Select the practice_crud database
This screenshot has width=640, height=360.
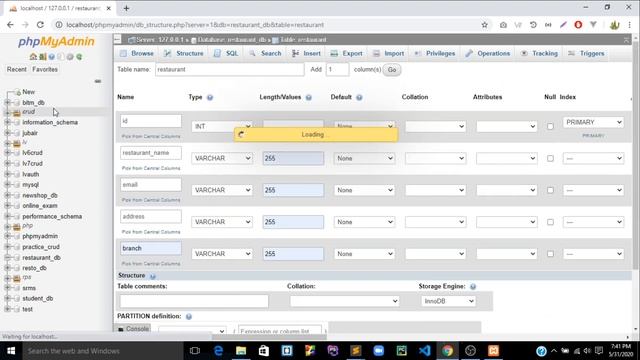pyautogui.click(x=41, y=247)
